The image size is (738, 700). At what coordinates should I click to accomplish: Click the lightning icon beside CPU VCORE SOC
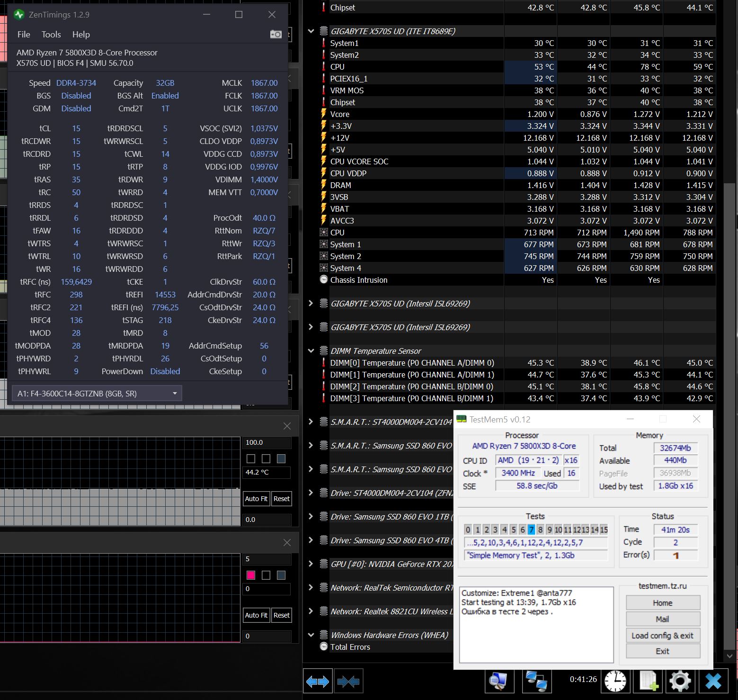(324, 162)
